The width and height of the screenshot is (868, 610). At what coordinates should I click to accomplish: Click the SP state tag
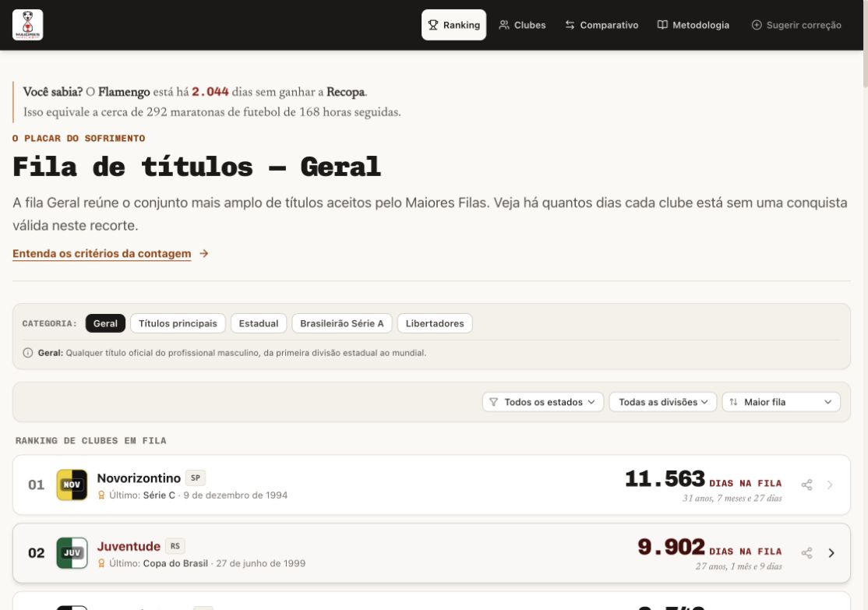(196, 478)
